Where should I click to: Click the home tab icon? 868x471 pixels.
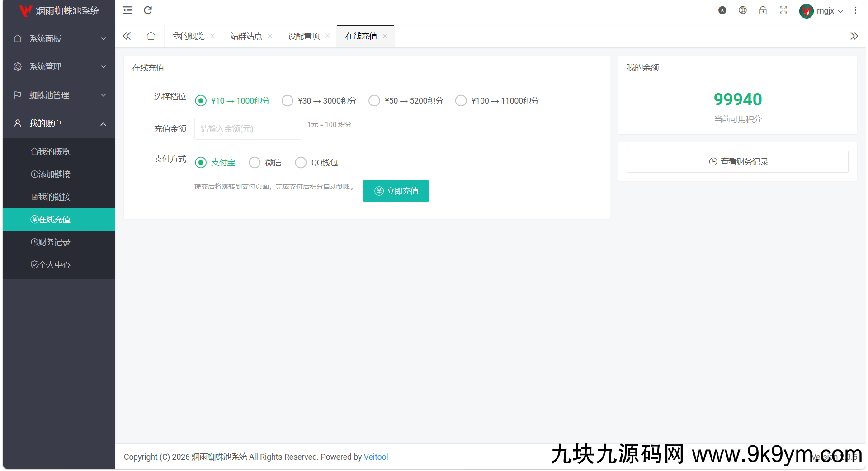(x=151, y=36)
